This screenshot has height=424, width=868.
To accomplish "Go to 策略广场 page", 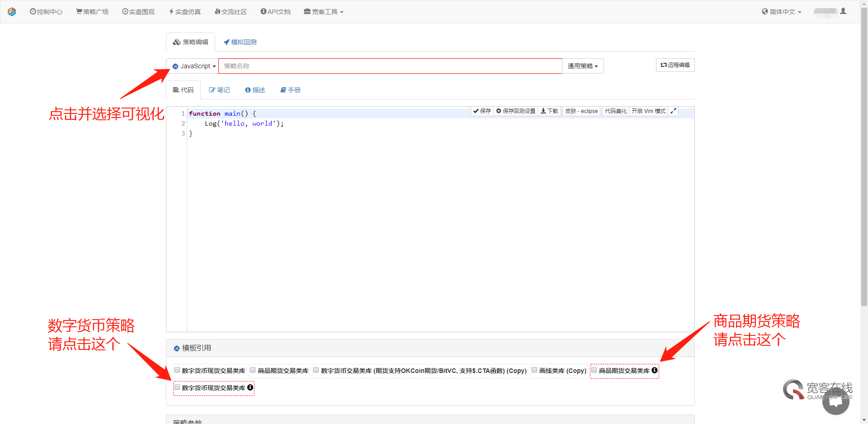I will pos(92,12).
